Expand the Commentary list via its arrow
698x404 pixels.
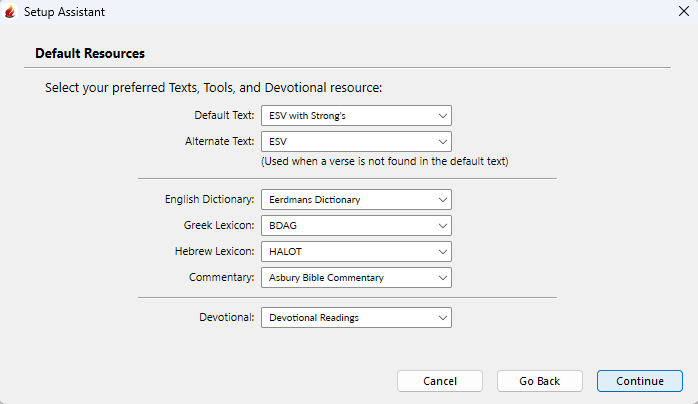coord(442,278)
